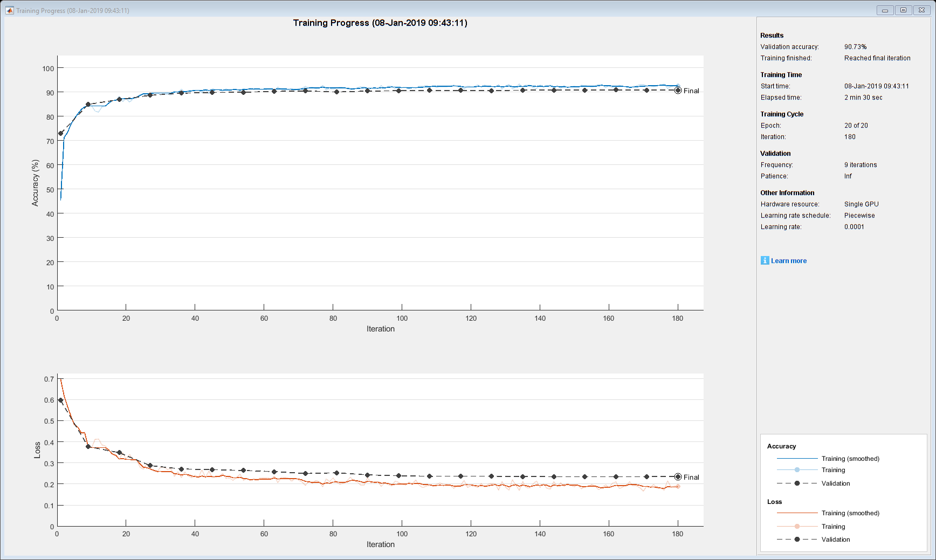Click the 'Accuracy (%)' y-axis label

36,183
